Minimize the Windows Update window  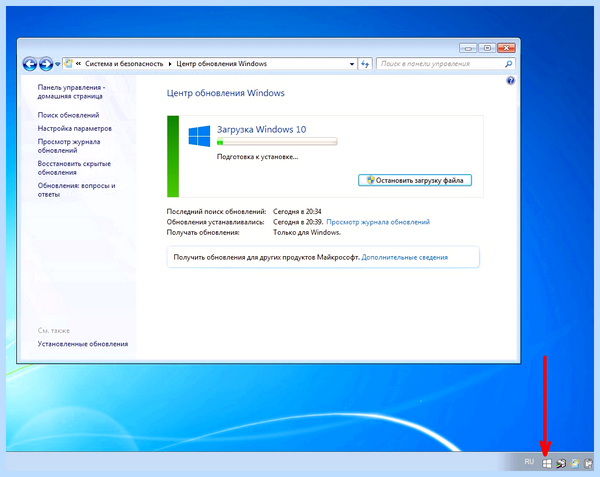click(468, 48)
